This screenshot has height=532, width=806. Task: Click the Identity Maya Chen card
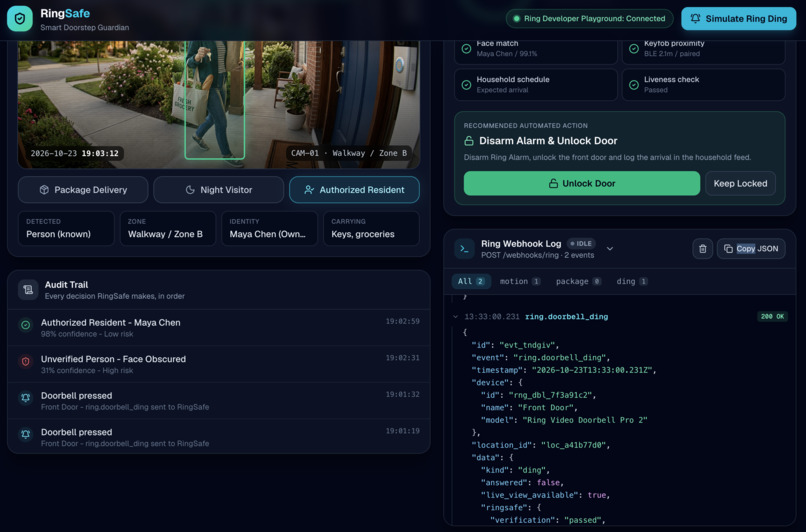point(269,228)
